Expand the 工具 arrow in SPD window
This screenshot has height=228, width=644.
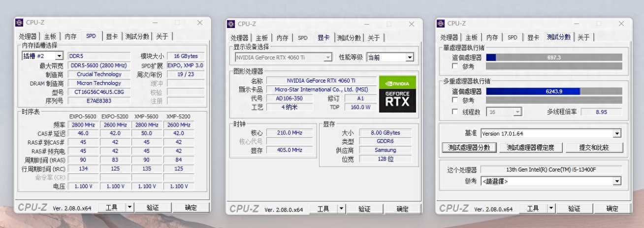[129, 207]
